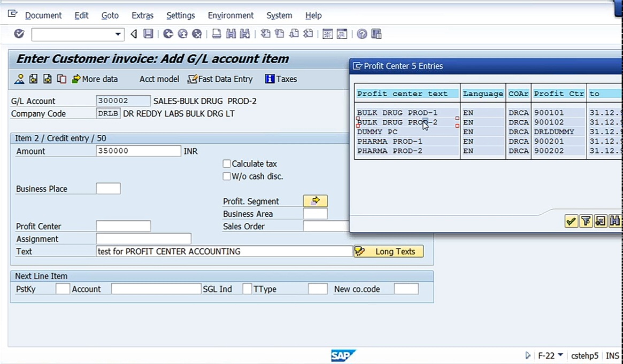Click the Acct model button
623x364 pixels.
click(159, 79)
